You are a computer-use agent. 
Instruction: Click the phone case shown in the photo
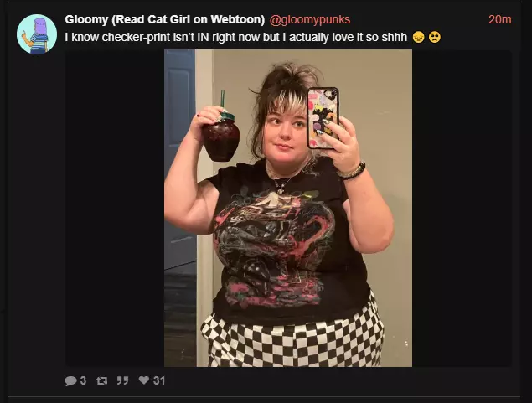click(x=323, y=118)
